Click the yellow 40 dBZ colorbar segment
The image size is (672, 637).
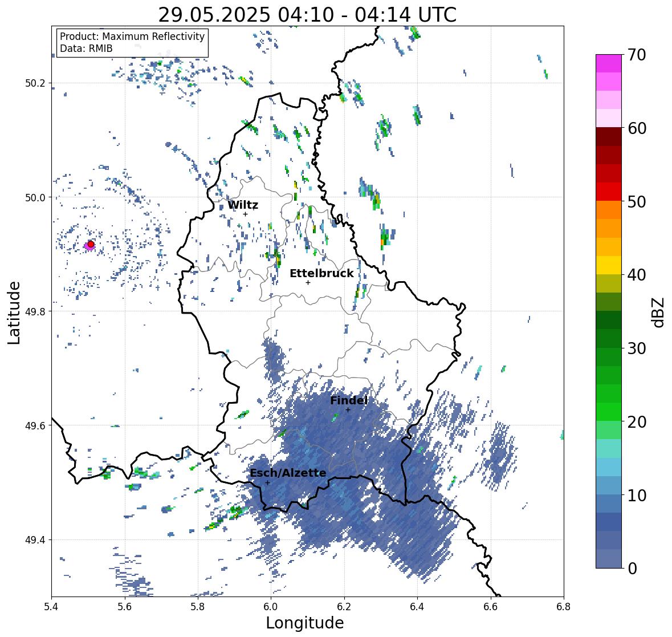[608, 265]
